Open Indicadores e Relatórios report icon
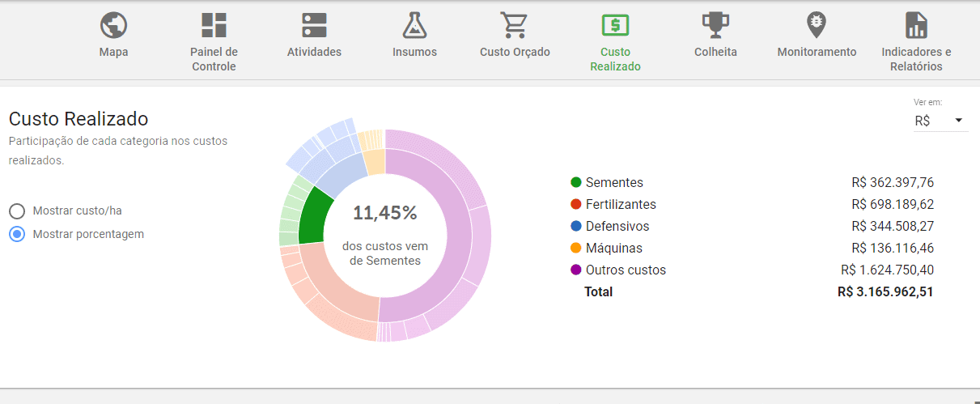Viewport: 980px width, 404px height. point(916,25)
